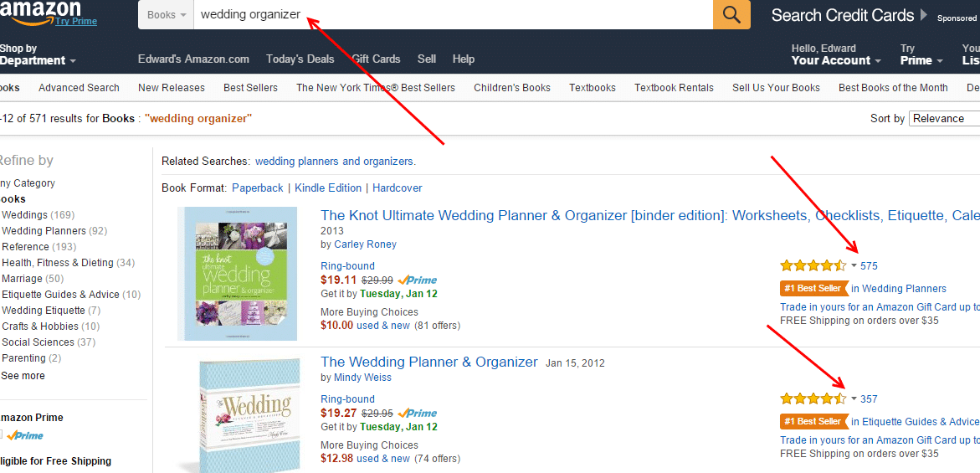Click related search wedding planners and organizers
This screenshot has height=473, width=980.
pos(335,162)
